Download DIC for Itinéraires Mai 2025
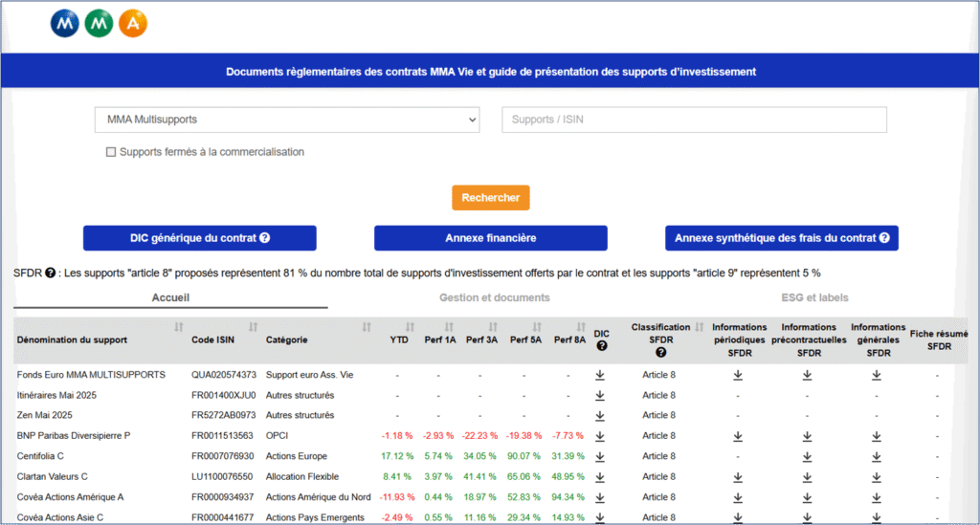Image resolution: width=980 pixels, height=525 pixels. click(x=600, y=396)
